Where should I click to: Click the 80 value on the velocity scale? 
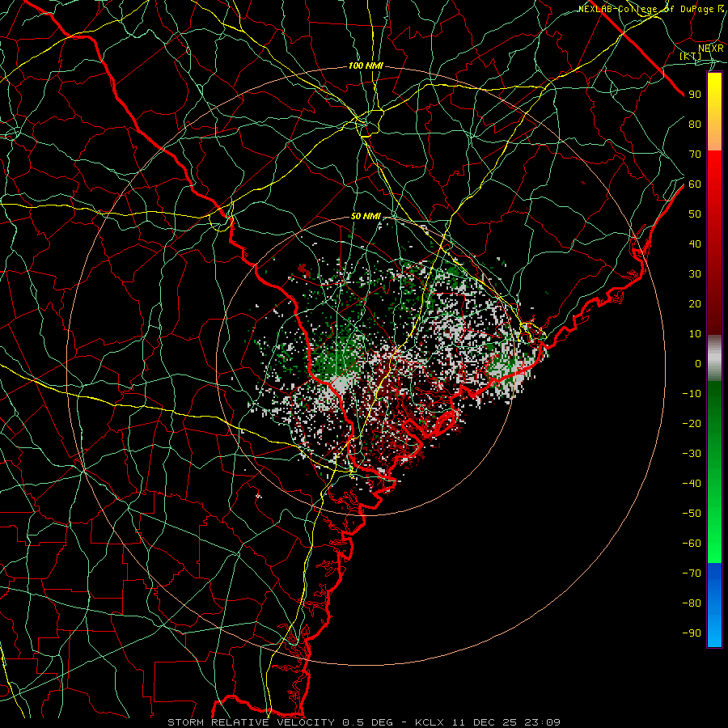coord(695,125)
